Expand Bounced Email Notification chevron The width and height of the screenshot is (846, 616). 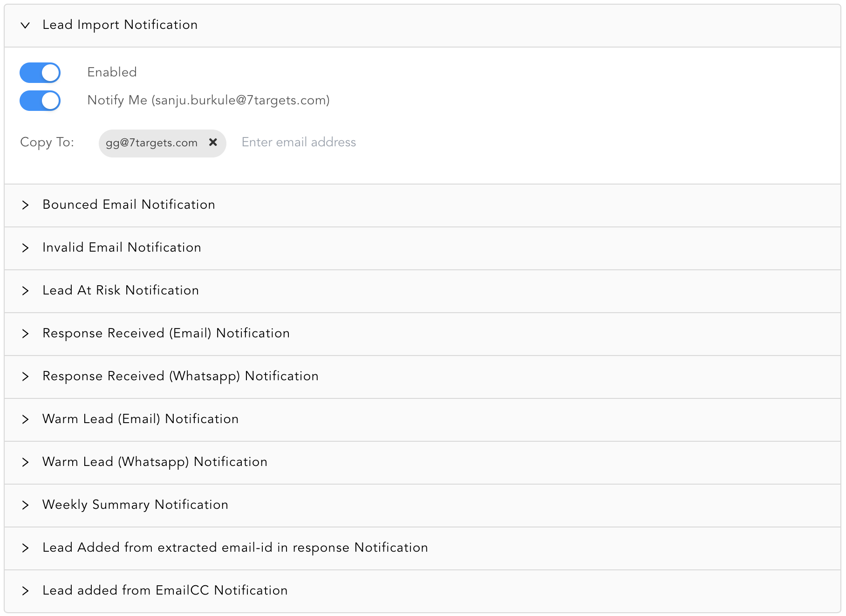click(26, 205)
